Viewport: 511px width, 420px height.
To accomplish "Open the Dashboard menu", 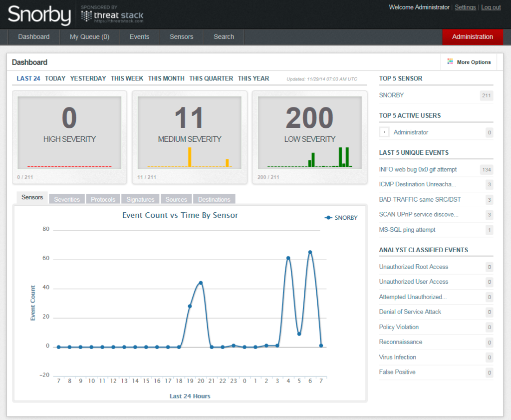I will click(x=34, y=37).
